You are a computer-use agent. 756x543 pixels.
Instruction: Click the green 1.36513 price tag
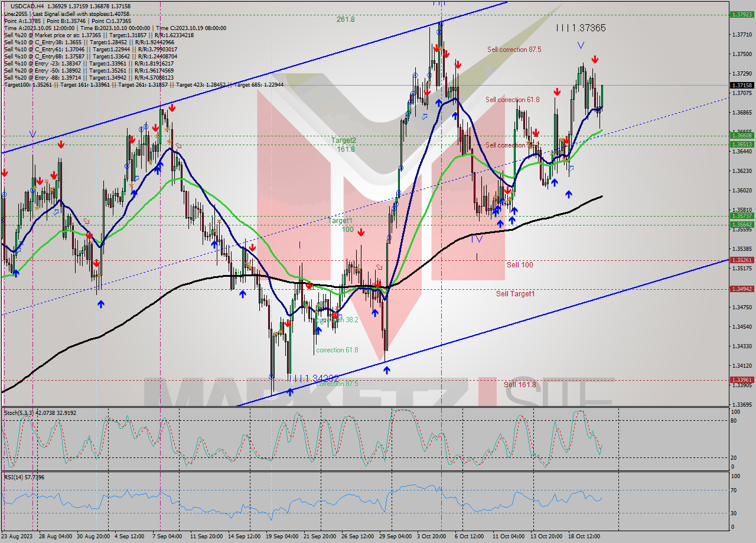tap(742, 144)
